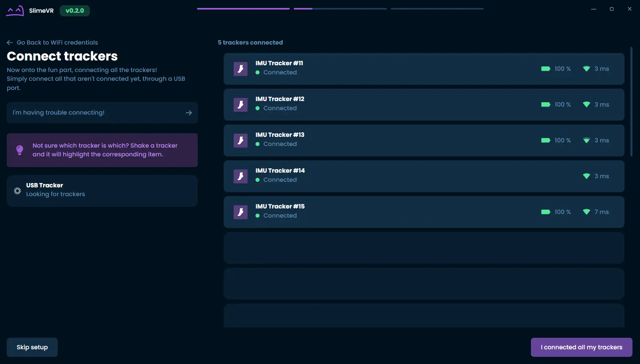Image resolution: width=640 pixels, height=364 pixels.
Task: Click the first setup progress bar segment
Action: tap(243, 9)
